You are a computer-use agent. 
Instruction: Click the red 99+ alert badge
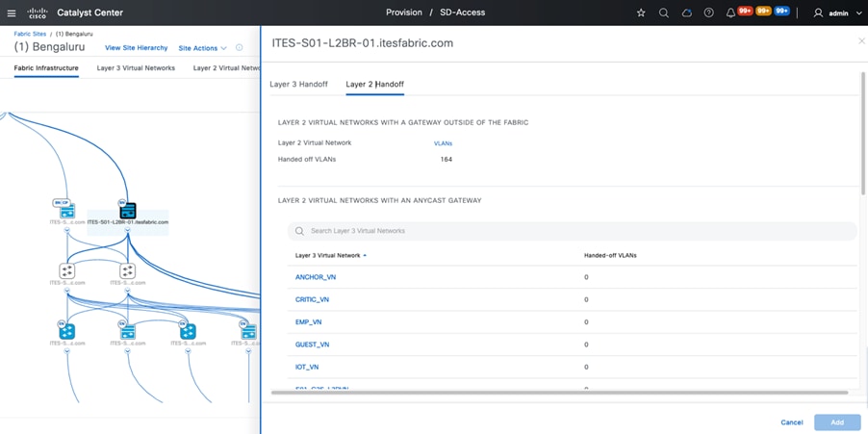click(x=745, y=12)
